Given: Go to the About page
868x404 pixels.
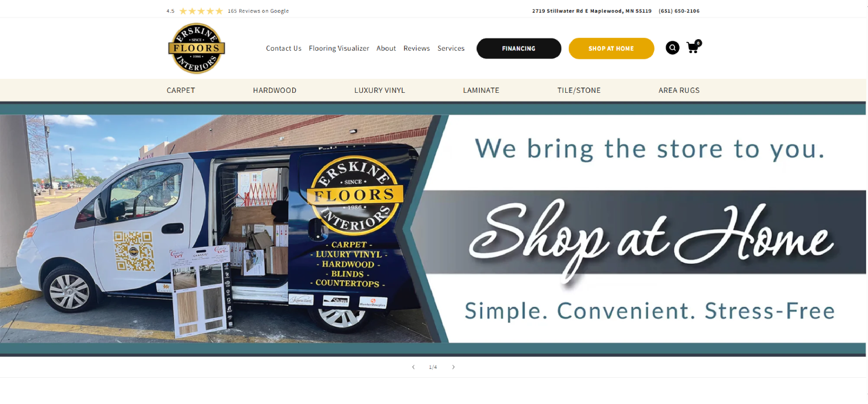Looking at the screenshot, I should 386,48.
